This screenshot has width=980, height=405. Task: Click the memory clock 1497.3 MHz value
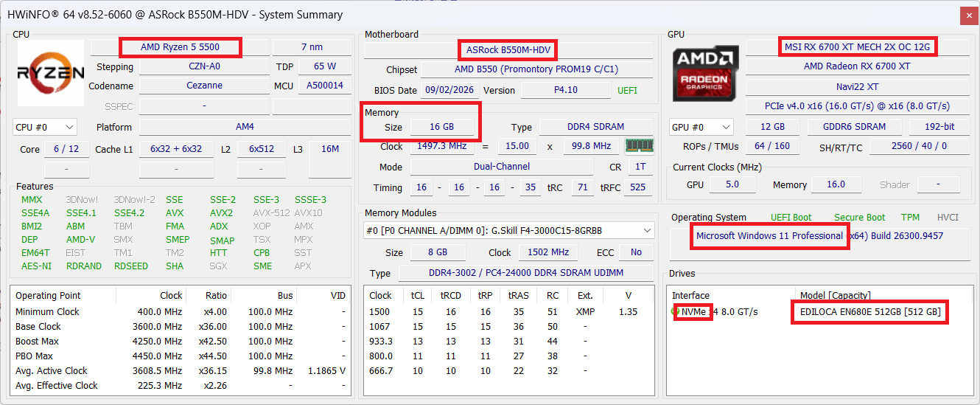tap(442, 146)
